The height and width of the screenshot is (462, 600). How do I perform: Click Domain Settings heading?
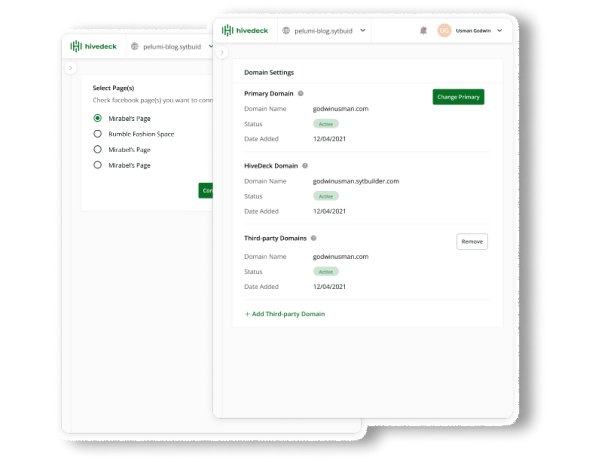click(269, 72)
